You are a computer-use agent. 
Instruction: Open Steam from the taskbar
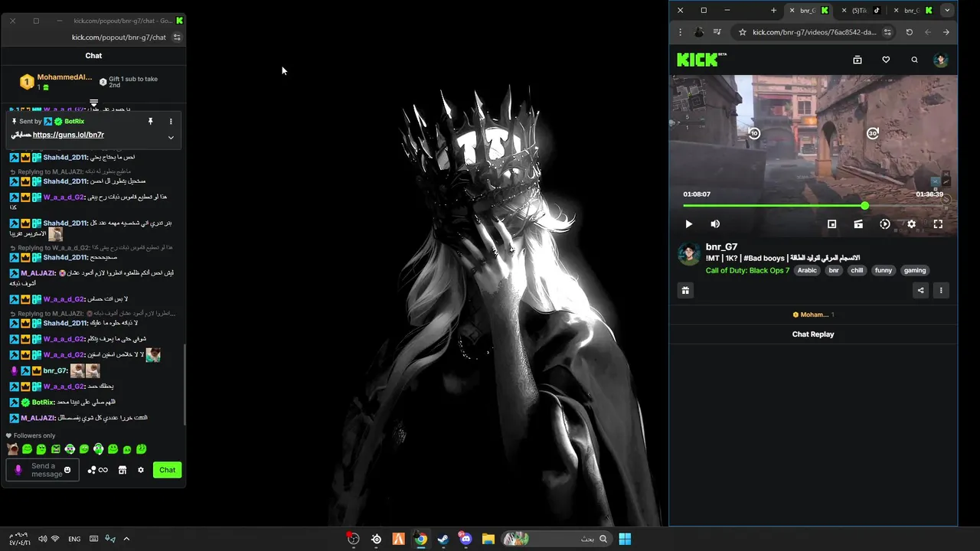pyautogui.click(x=443, y=539)
